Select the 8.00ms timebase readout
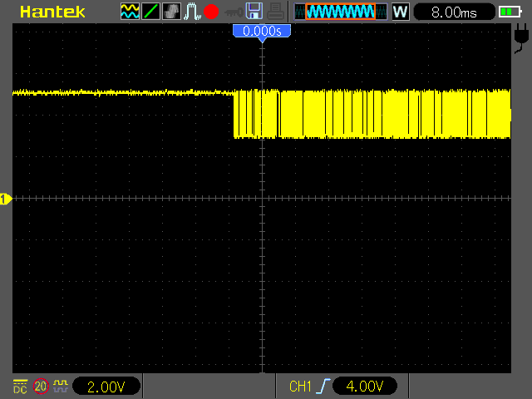 [x=454, y=12]
